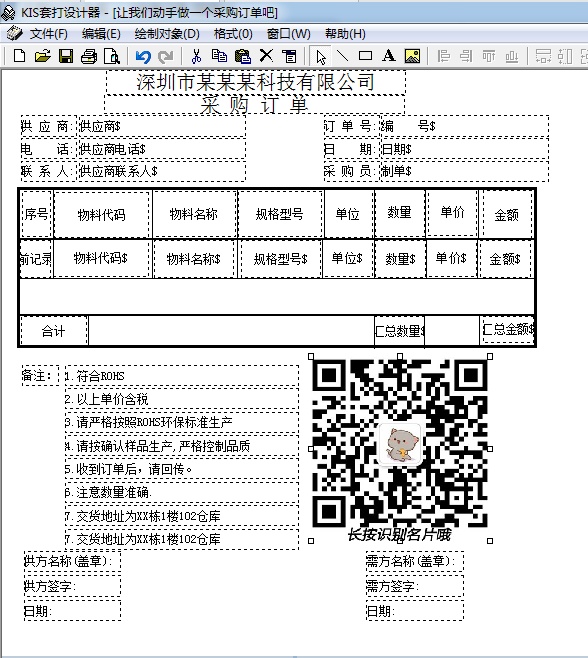The height and width of the screenshot is (658, 588).
Task: Select the 物料名称 header cell
Action: coord(194,214)
